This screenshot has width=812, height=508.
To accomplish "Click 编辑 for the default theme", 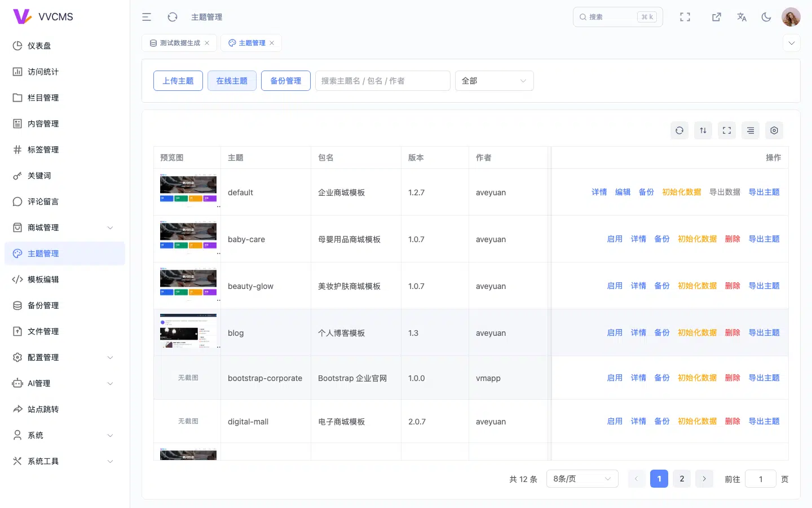I will pos(623,192).
